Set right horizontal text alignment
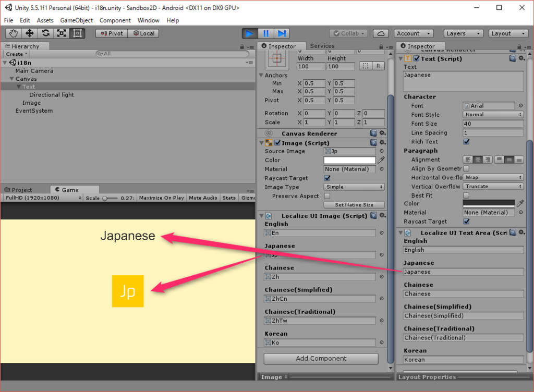 pos(488,160)
